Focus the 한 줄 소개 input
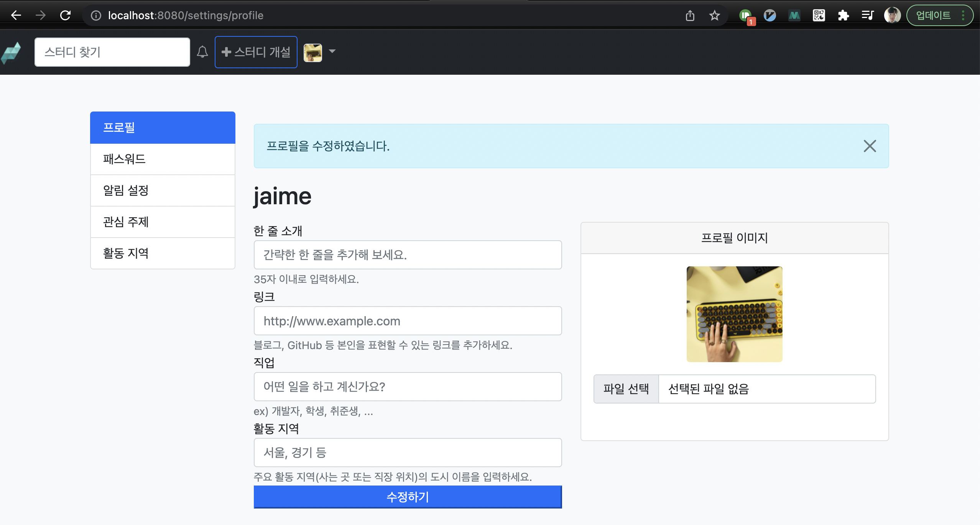 pyautogui.click(x=408, y=255)
